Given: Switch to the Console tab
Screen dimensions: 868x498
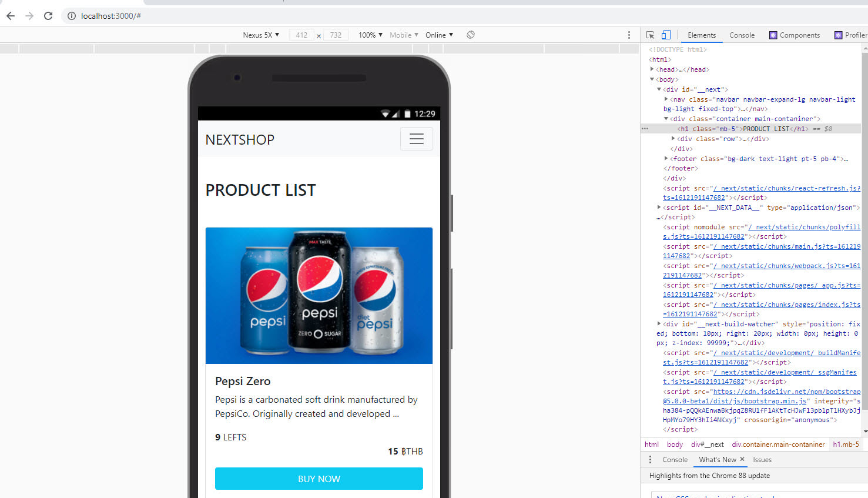Looking at the screenshot, I should [x=742, y=35].
